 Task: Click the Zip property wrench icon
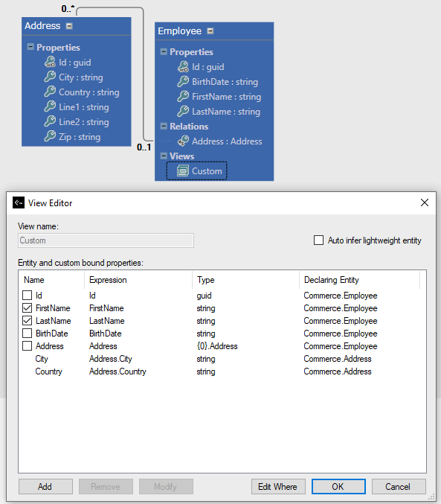tap(50, 136)
